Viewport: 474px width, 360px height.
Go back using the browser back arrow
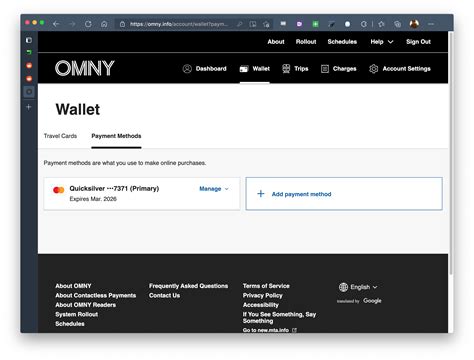coord(56,24)
